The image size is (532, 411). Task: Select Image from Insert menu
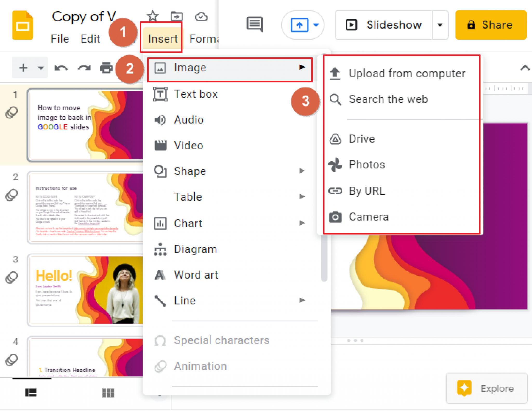(x=229, y=67)
